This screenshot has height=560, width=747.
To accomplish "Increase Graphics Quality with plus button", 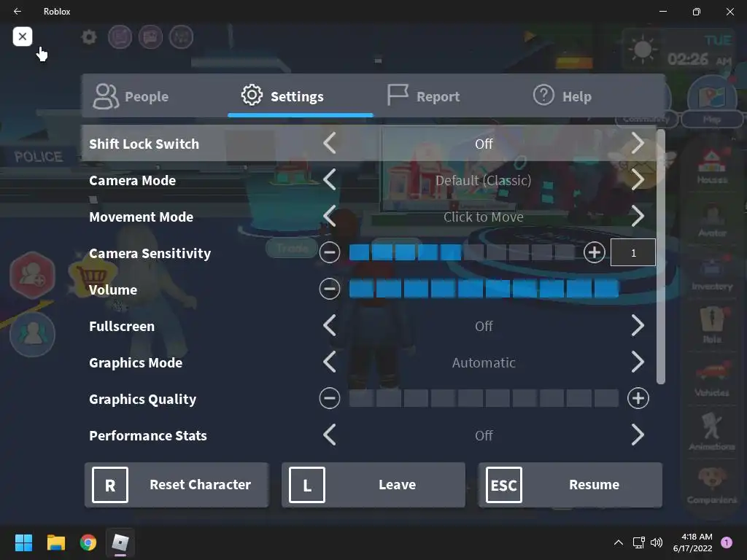I will pyautogui.click(x=638, y=399).
